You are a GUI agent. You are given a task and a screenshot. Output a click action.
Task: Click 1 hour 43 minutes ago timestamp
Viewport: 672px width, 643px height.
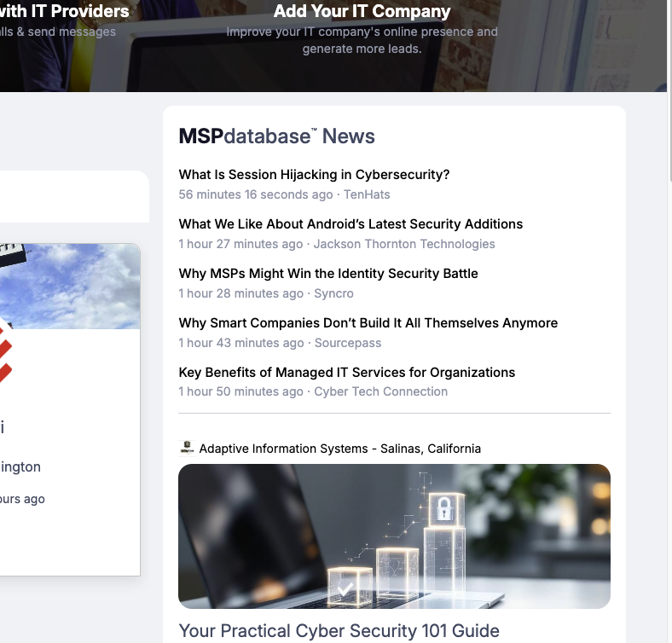click(241, 343)
